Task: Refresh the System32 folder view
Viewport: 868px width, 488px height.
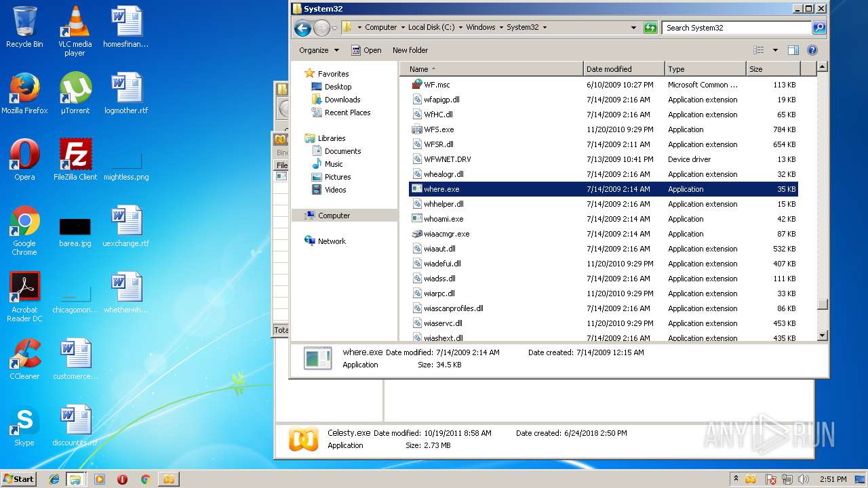Action: click(x=650, y=28)
